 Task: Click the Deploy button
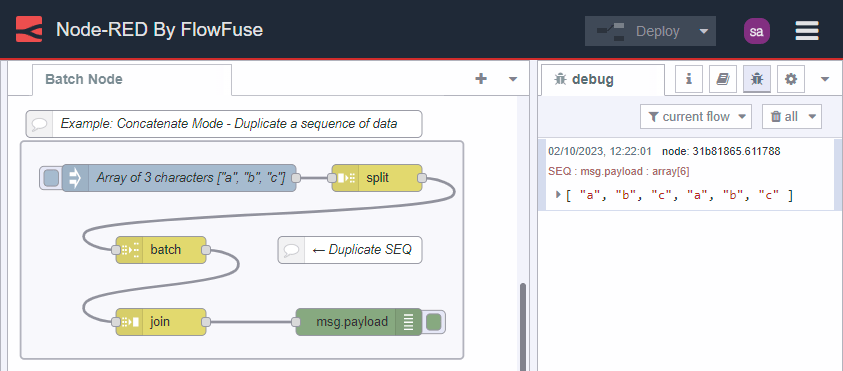tap(639, 31)
